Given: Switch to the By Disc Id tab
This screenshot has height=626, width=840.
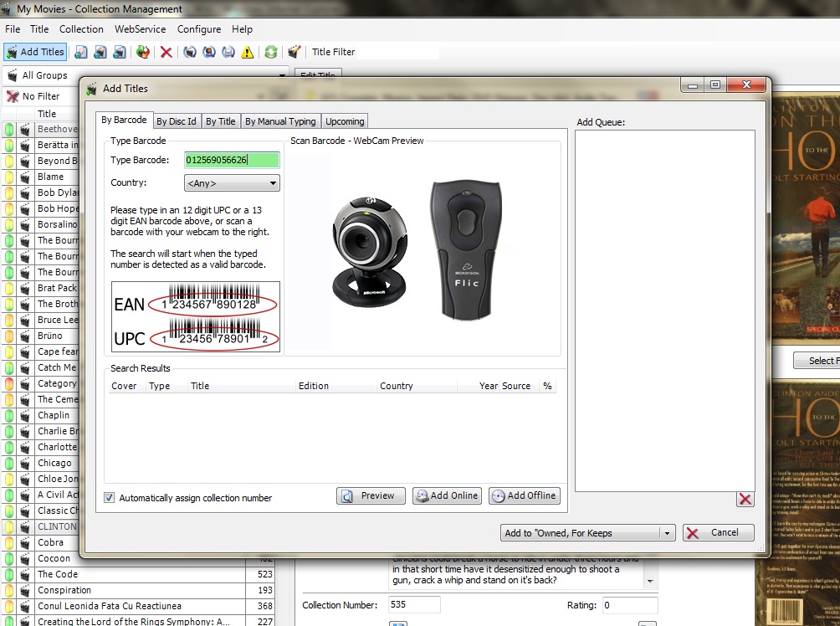Looking at the screenshot, I should point(177,121).
